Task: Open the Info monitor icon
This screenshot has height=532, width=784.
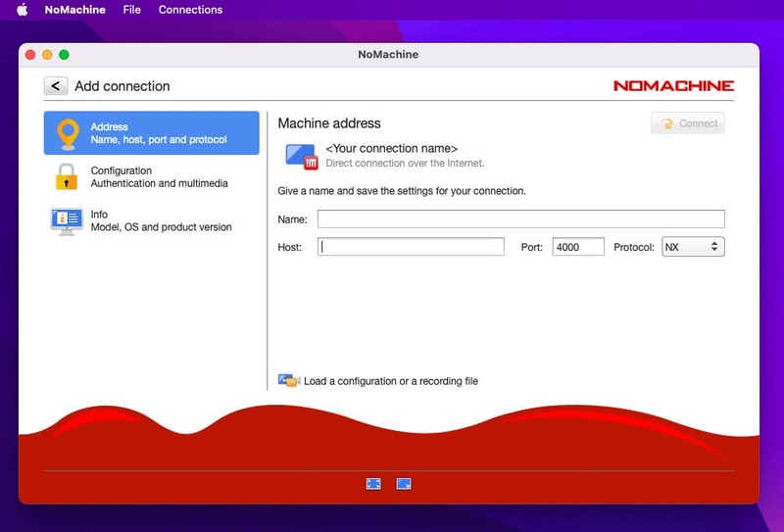Action: (67, 221)
